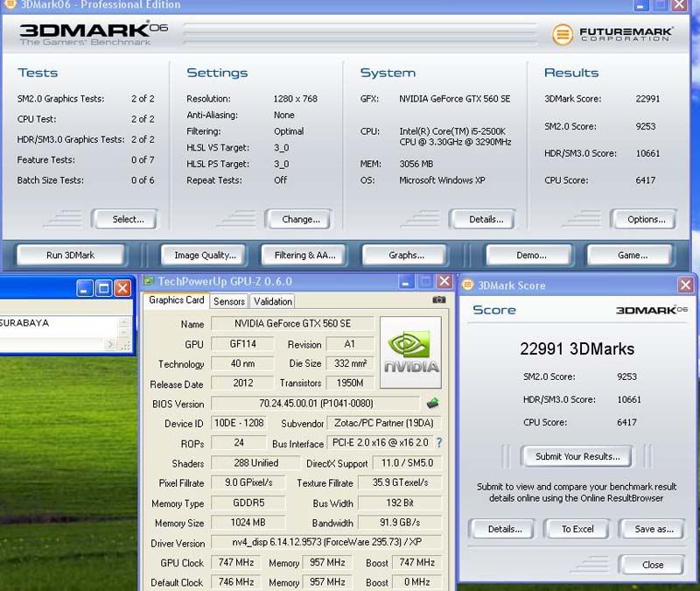Click the Change... button under Settings

coord(298,220)
